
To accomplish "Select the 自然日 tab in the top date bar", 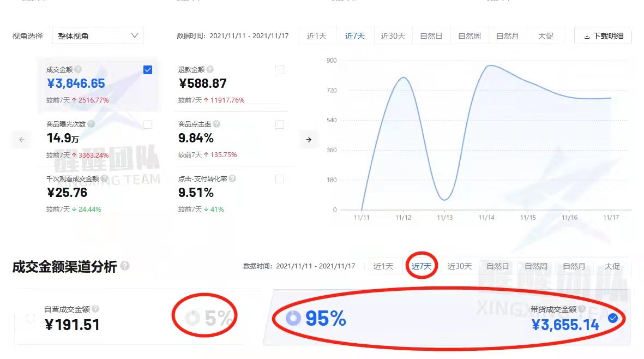I will pos(431,35).
